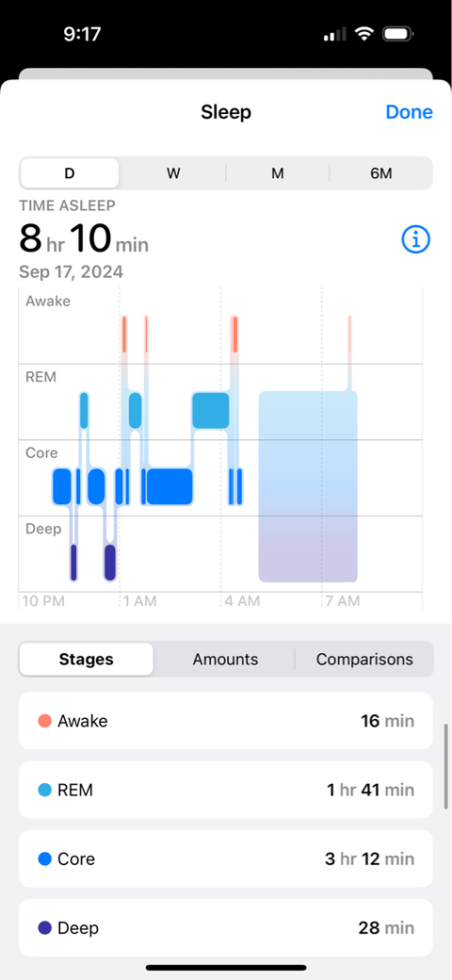The height and width of the screenshot is (980, 452).
Task: Tap the vertical scrollbar indicator
Action: 445,766
